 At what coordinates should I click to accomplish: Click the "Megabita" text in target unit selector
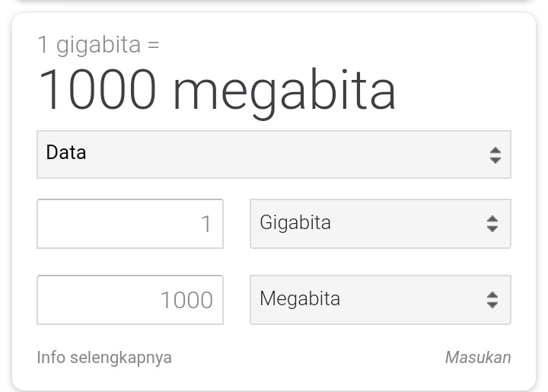coord(300,299)
